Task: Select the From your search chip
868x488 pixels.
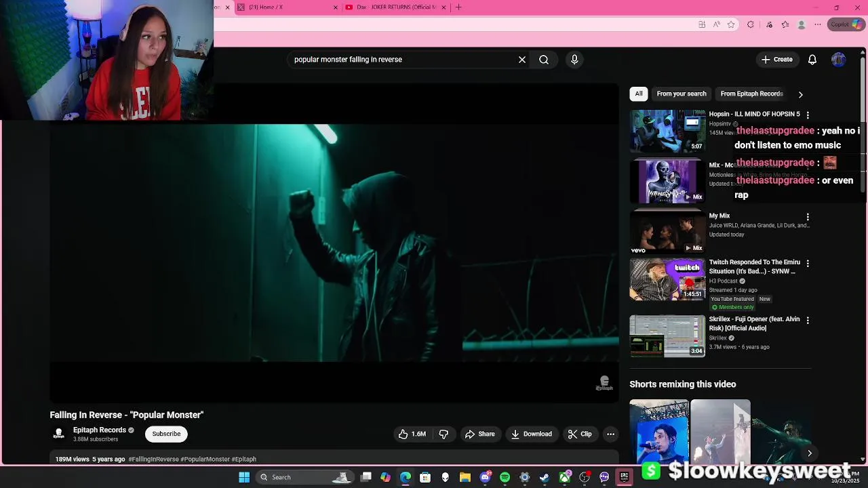Action: coord(682,94)
